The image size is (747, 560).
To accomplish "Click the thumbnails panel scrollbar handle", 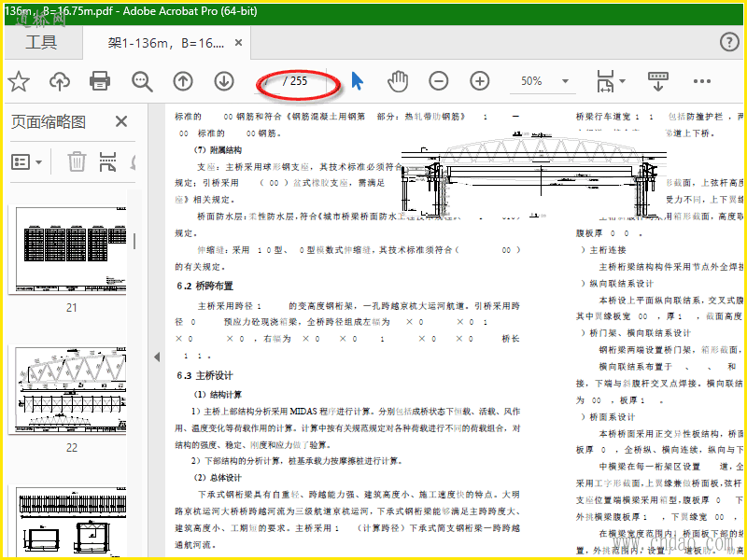I will [134, 241].
